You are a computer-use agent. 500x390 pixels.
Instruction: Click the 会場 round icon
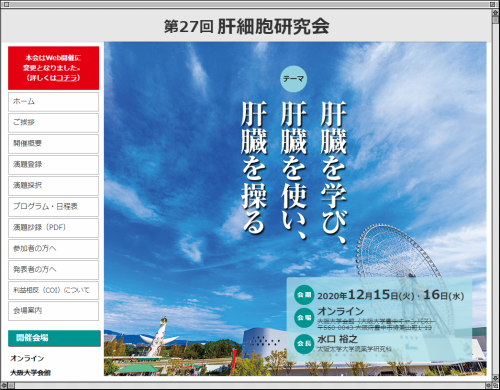(x=304, y=318)
